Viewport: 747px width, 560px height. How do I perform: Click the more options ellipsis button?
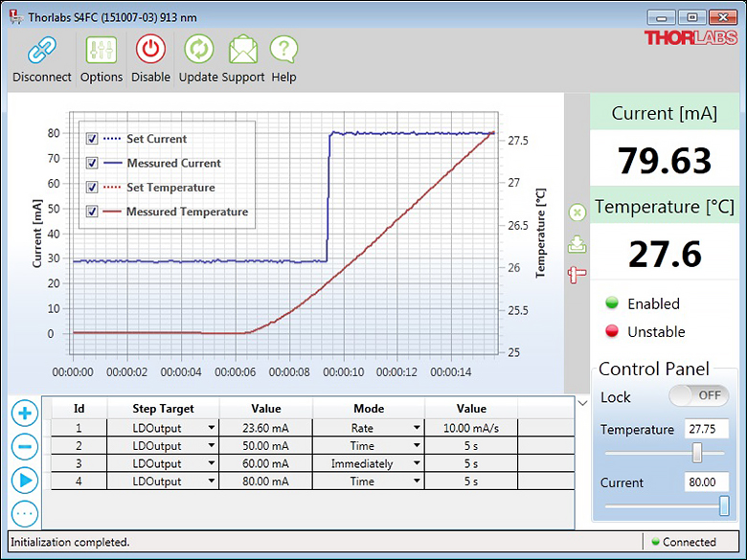(25, 513)
